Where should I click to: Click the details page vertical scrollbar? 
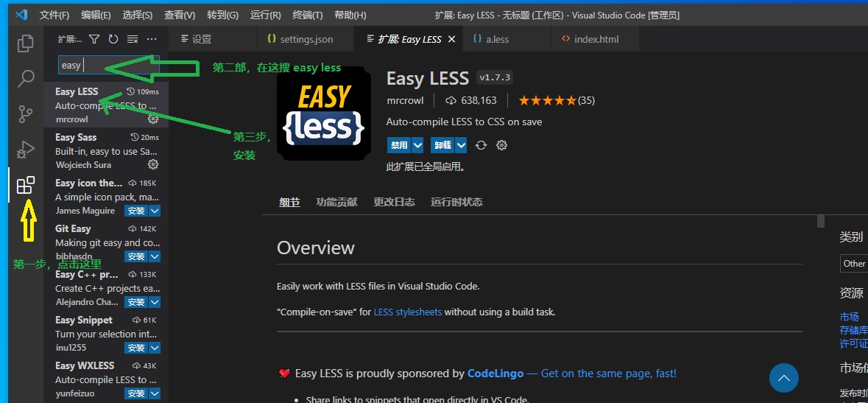[x=821, y=221]
